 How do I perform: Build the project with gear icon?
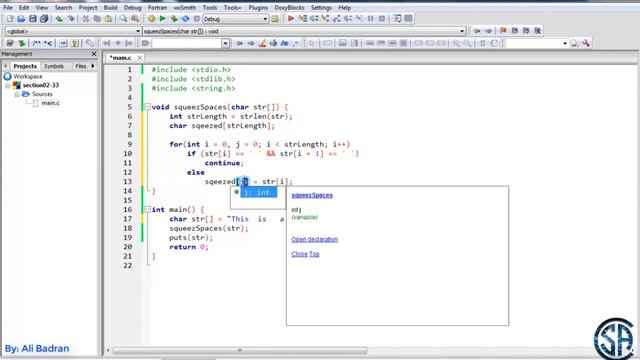point(151,19)
